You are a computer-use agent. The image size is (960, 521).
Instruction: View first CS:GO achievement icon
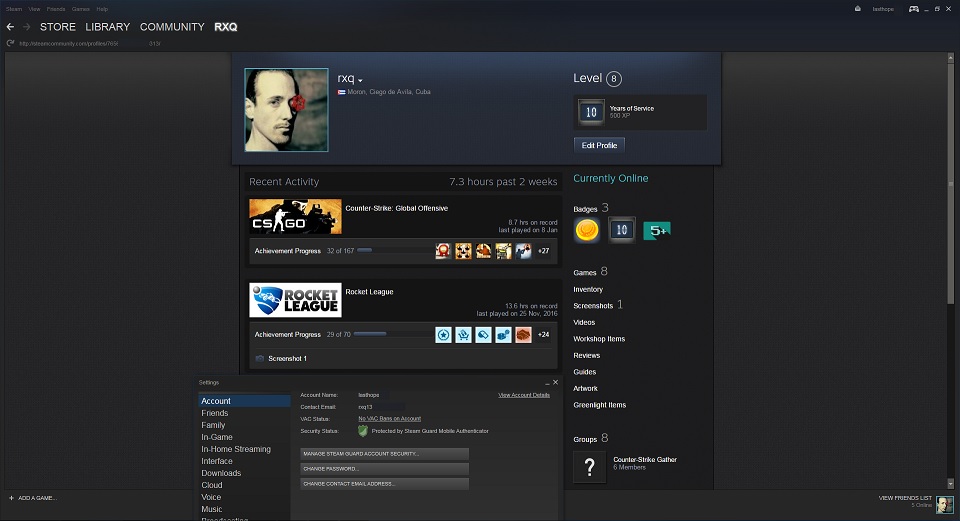pyautogui.click(x=443, y=251)
